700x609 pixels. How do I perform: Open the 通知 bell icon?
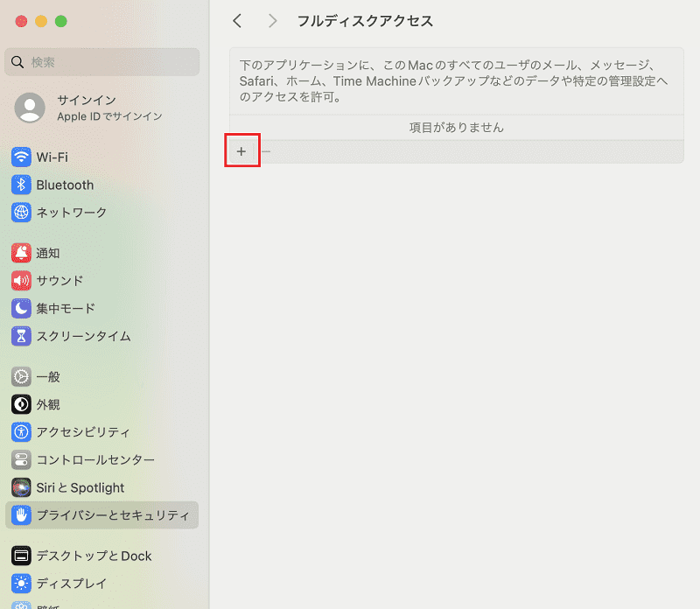(x=21, y=253)
